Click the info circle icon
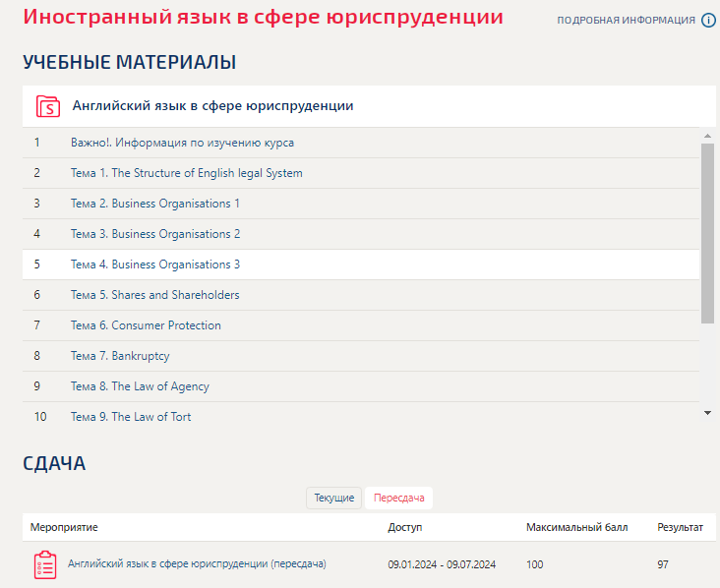This screenshot has width=720, height=588. pos(708,21)
